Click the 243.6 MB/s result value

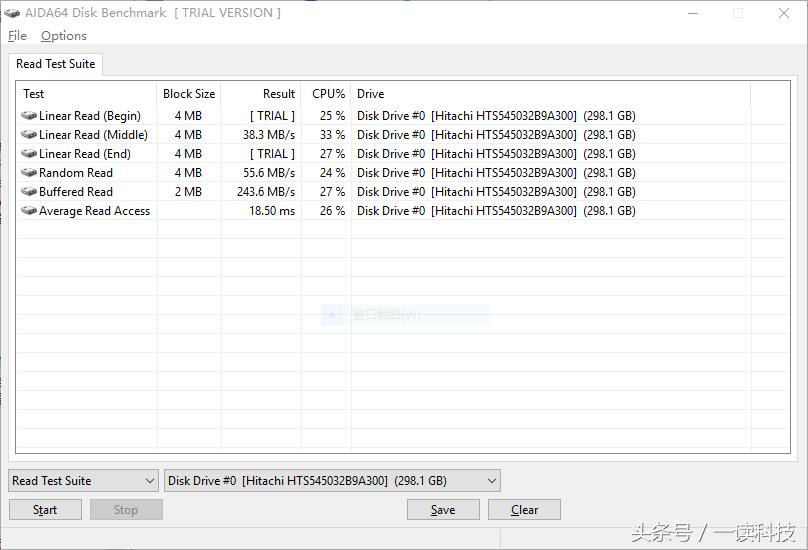click(x=266, y=192)
